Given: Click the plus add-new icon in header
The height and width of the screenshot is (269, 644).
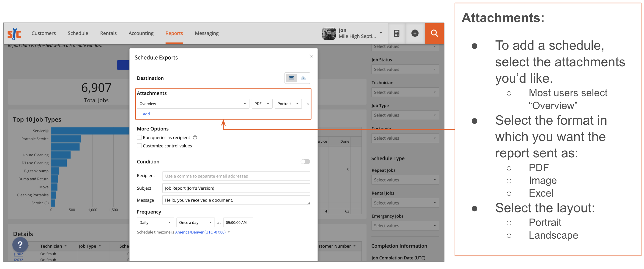Looking at the screenshot, I should point(415,33).
